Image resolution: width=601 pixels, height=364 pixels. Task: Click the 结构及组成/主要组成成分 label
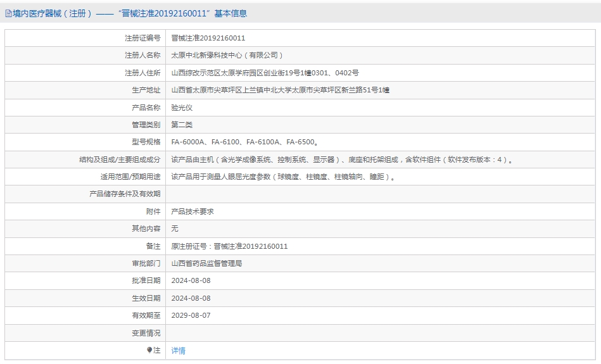pos(120,160)
